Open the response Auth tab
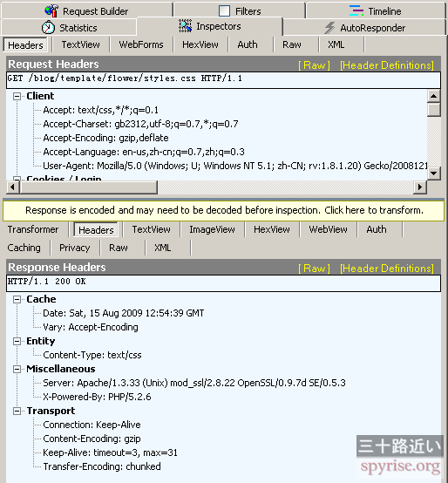Viewport: 448px width, 483px height. coord(377,229)
